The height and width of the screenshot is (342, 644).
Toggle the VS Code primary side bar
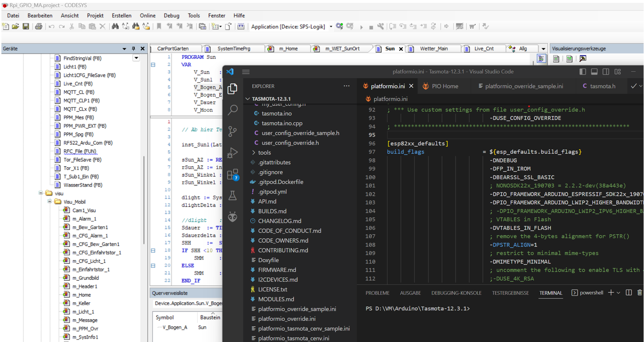pos(583,72)
